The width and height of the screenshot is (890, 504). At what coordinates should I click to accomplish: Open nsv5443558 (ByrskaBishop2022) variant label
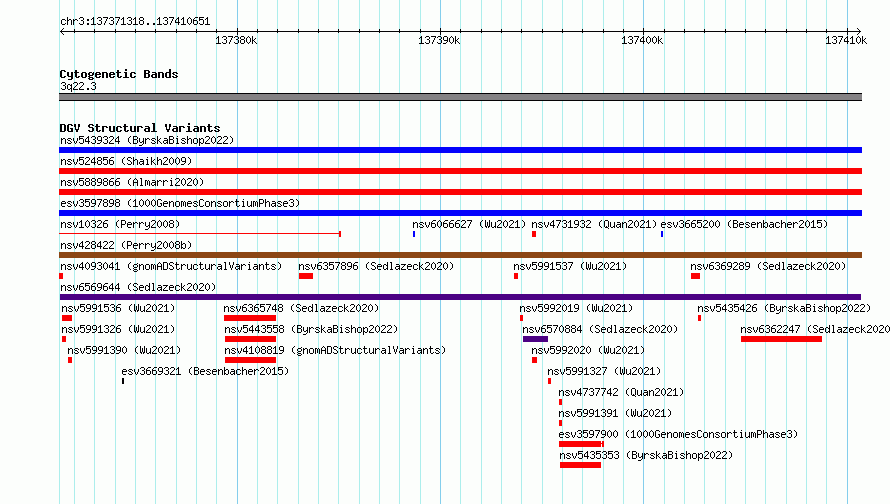click(311, 329)
